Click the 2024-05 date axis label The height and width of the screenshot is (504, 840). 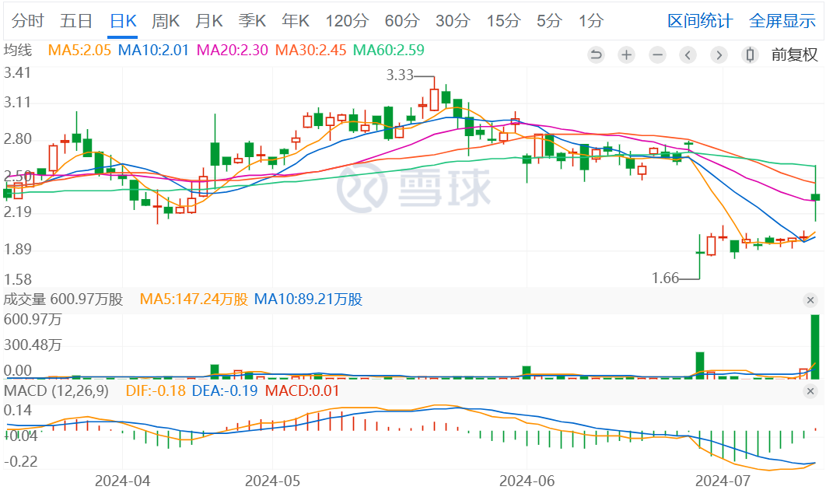(272, 481)
